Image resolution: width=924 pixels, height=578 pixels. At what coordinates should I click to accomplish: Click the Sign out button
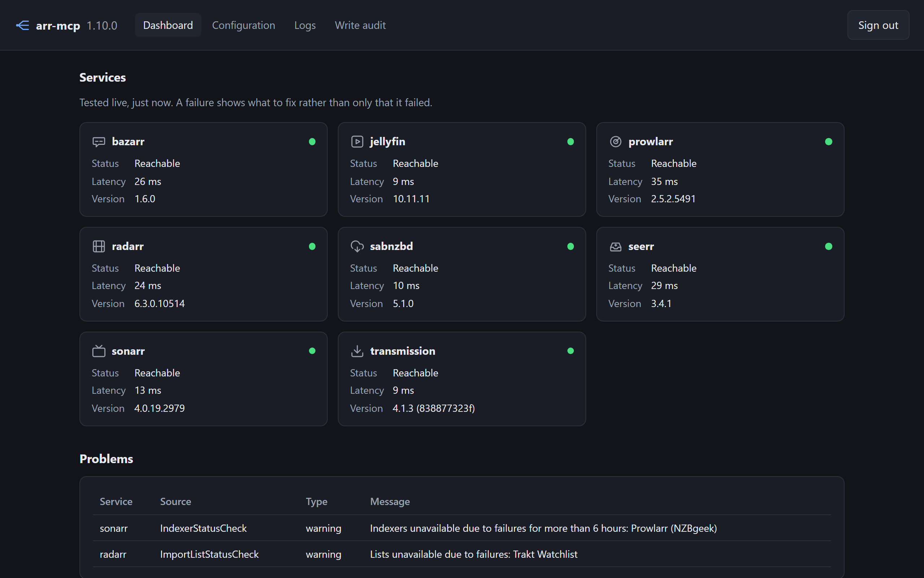878,25
